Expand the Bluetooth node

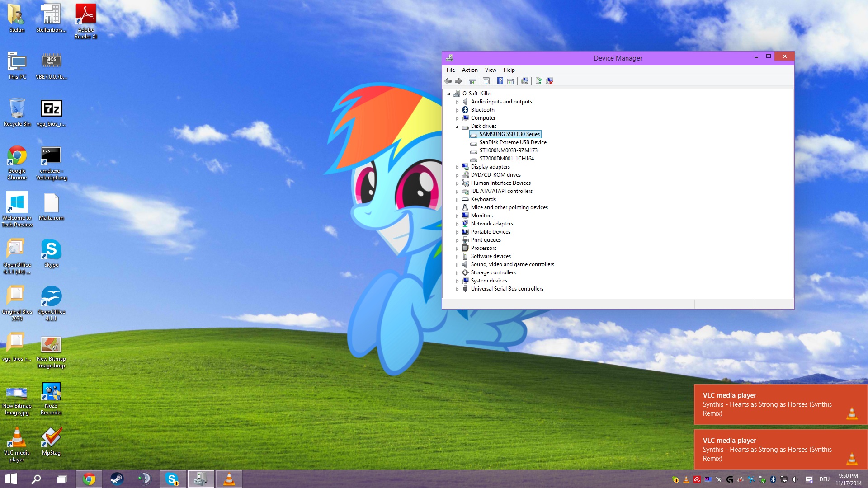pyautogui.click(x=457, y=110)
